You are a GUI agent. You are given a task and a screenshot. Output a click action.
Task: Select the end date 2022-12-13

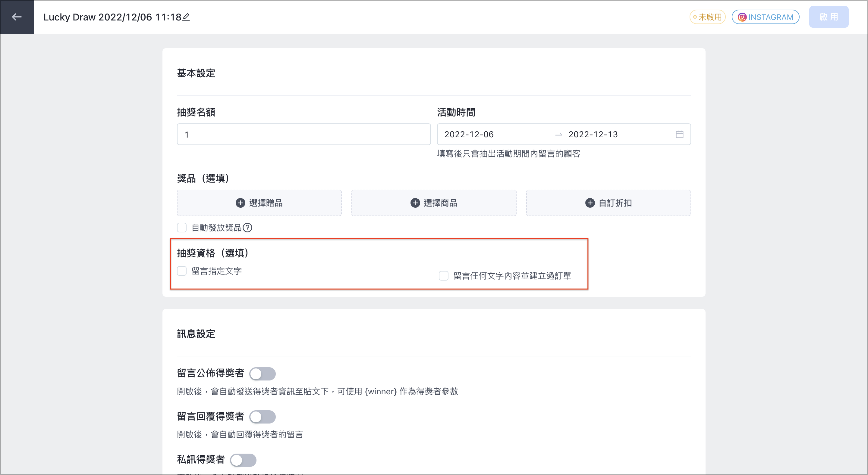coord(593,134)
